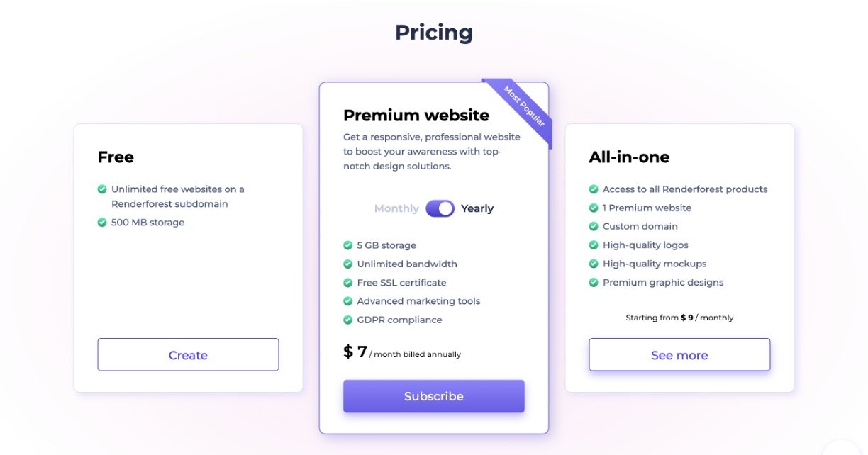
Task: Click the Most Popular ribbon badge
Action: click(x=523, y=106)
